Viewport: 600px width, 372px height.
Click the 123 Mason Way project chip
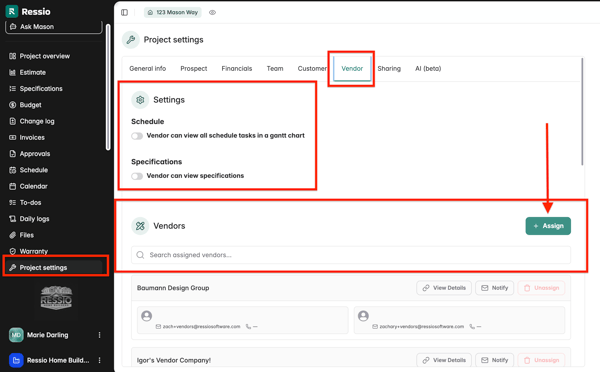[x=173, y=13]
